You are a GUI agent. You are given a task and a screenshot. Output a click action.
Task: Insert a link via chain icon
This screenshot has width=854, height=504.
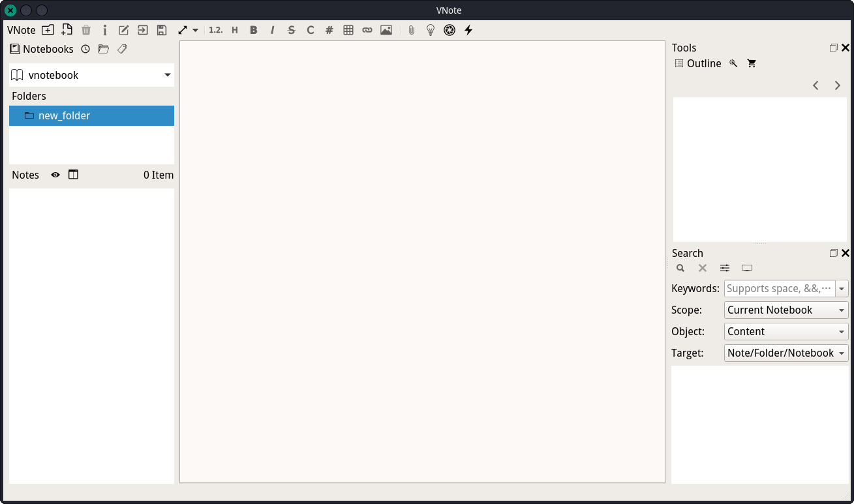pos(367,30)
